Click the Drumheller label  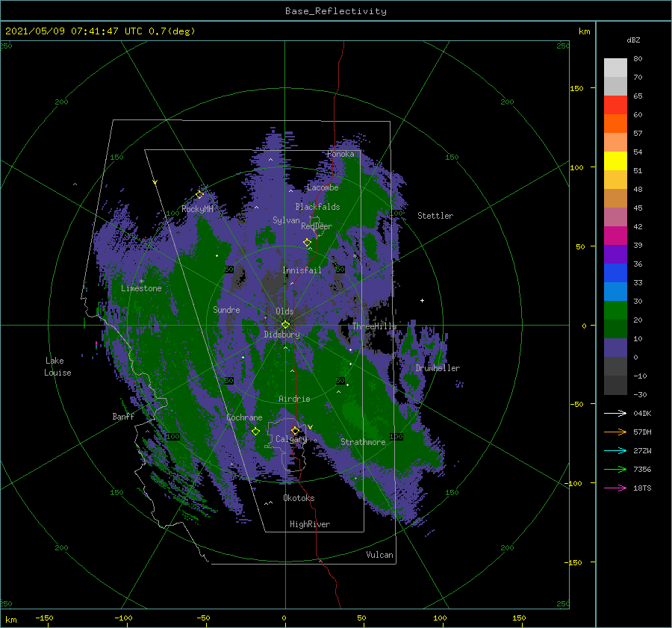click(438, 368)
